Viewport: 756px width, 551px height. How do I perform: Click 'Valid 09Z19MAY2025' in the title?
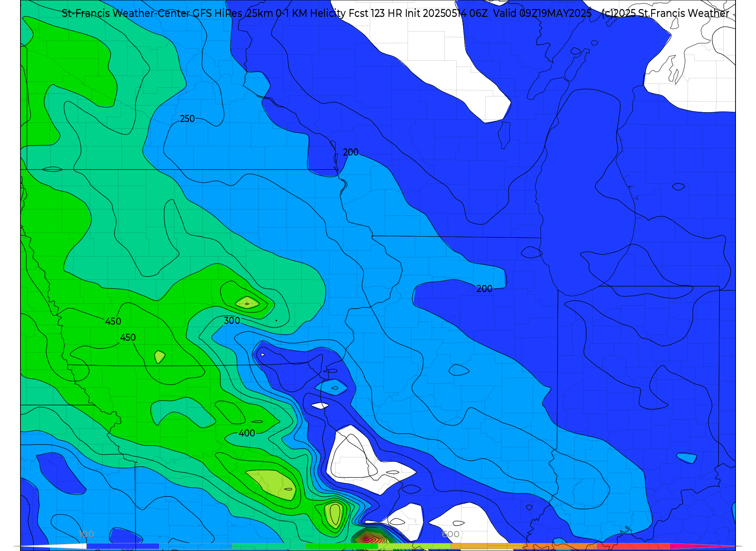542,13
